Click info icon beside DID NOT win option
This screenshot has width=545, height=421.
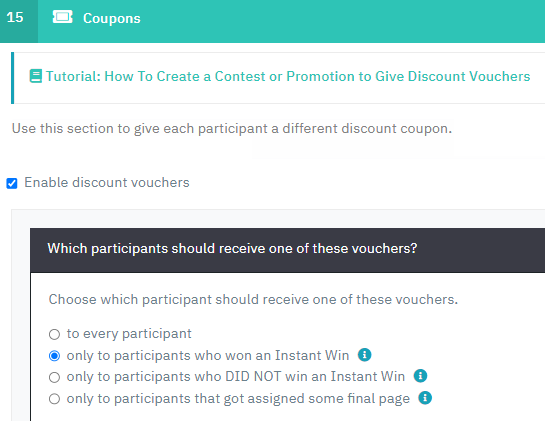click(420, 376)
